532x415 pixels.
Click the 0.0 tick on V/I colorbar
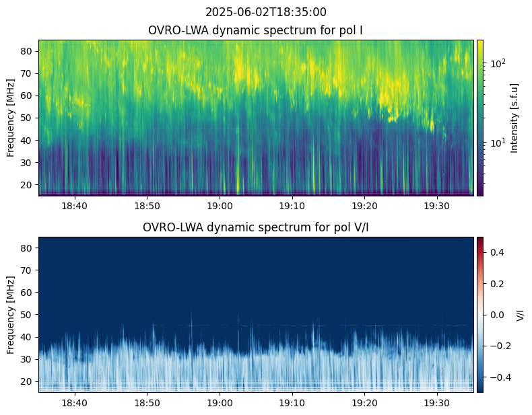(x=496, y=314)
